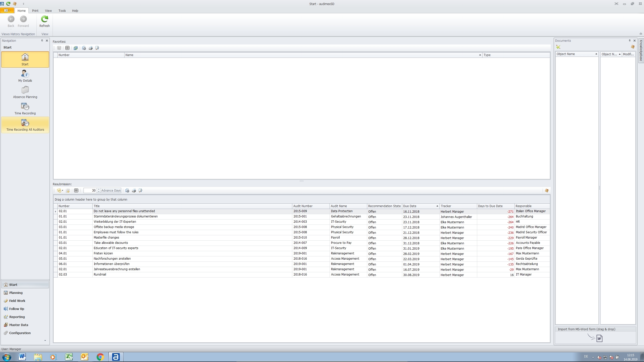This screenshot has width=644, height=362.
Task: Click the Favorites refresh/sync icon
Action: click(75, 48)
